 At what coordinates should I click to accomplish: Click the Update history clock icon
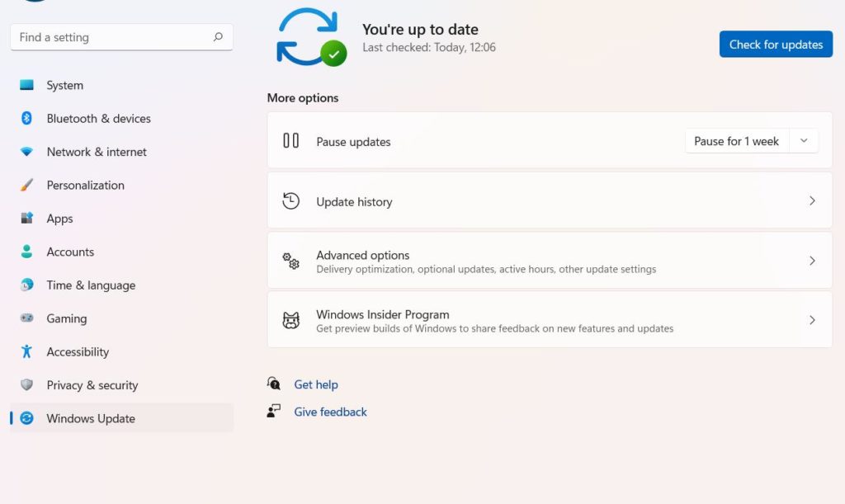(x=291, y=200)
